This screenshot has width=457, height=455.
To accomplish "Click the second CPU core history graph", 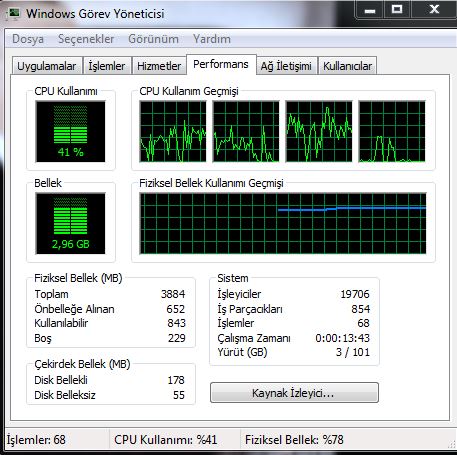I will coord(246,132).
